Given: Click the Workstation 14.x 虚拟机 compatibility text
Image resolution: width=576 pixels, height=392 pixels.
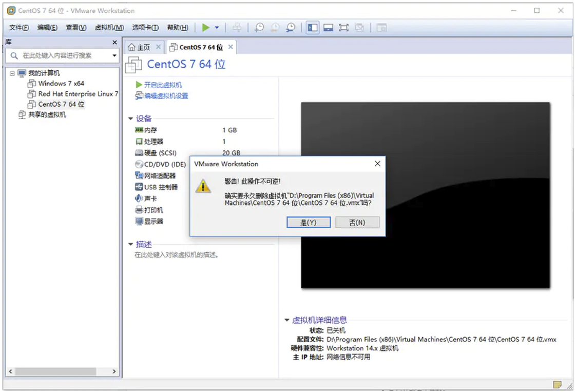Looking at the screenshot, I should point(362,348).
